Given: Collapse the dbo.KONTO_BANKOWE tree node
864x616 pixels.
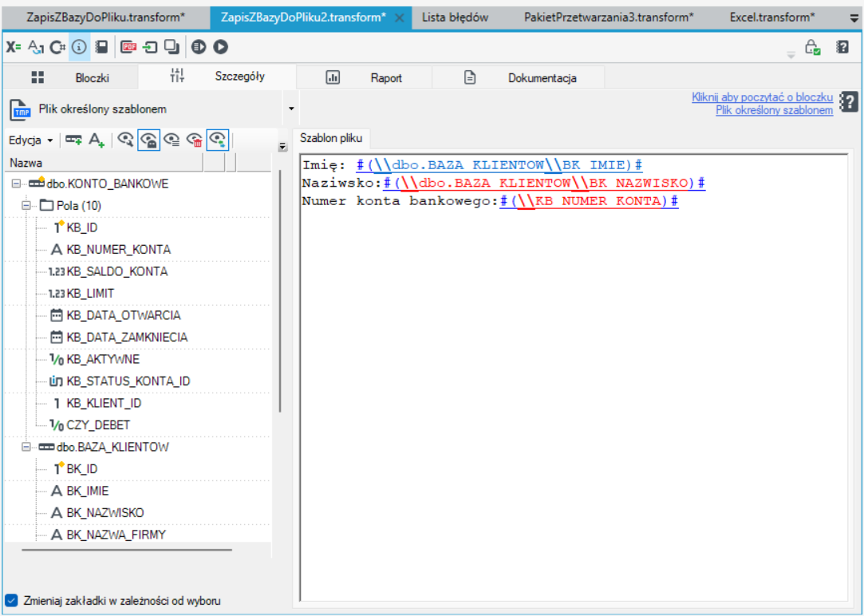Looking at the screenshot, I should [x=15, y=184].
